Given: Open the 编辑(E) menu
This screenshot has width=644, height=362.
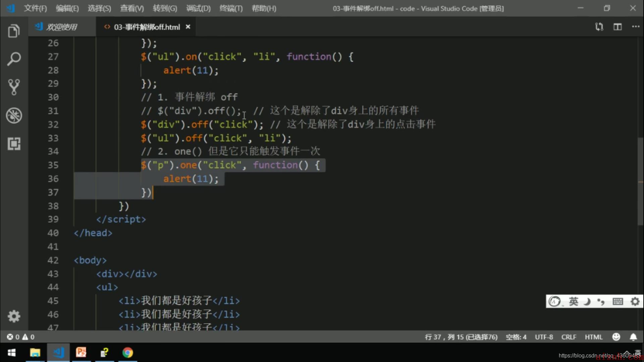Looking at the screenshot, I should (x=67, y=8).
